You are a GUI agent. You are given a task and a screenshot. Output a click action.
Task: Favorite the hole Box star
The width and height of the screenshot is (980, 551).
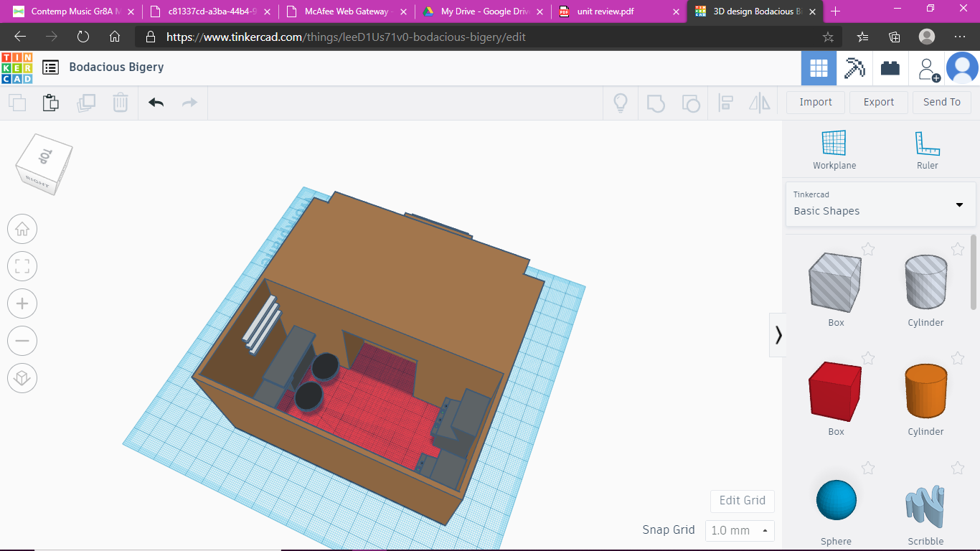[x=868, y=249]
